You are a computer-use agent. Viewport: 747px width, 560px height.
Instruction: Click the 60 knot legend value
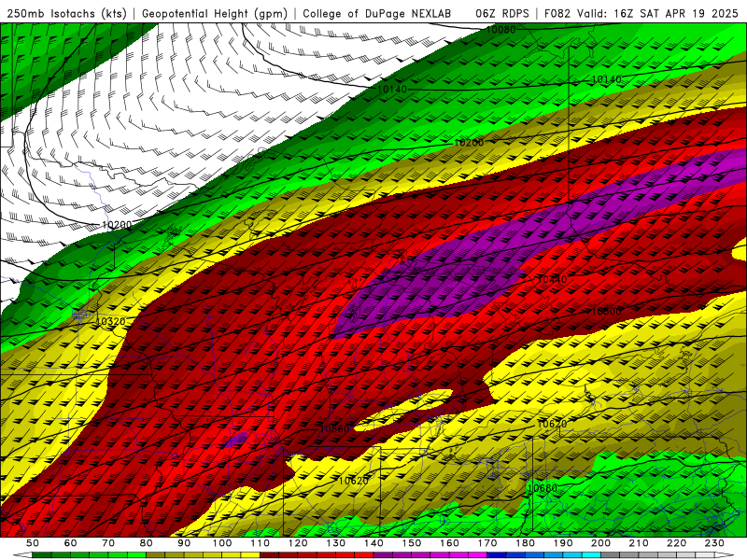[x=71, y=543]
